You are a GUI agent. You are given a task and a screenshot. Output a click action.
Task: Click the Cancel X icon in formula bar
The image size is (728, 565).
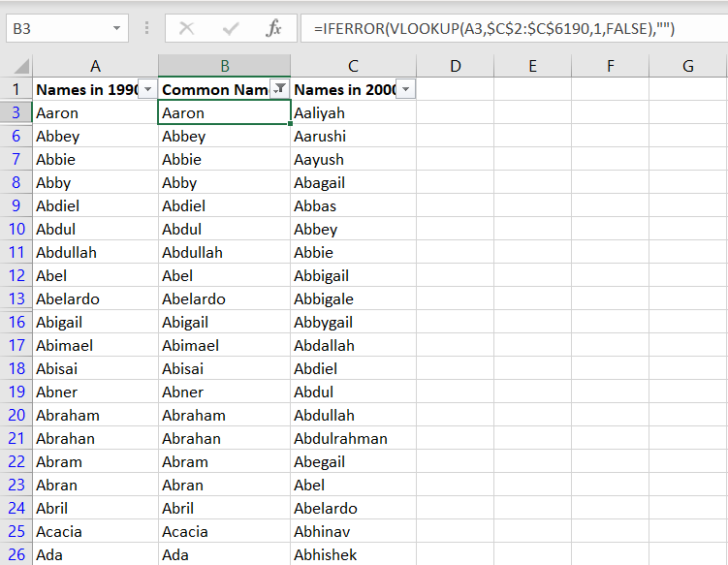click(x=187, y=29)
